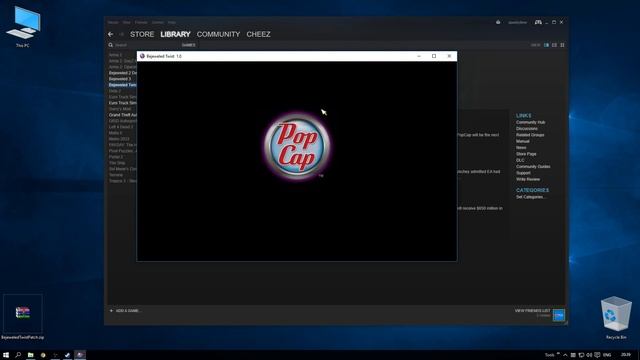Image resolution: width=640 pixels, height=360 pixels.
Task: Show hidden system tray icons chevron
Action: point(565,355)
